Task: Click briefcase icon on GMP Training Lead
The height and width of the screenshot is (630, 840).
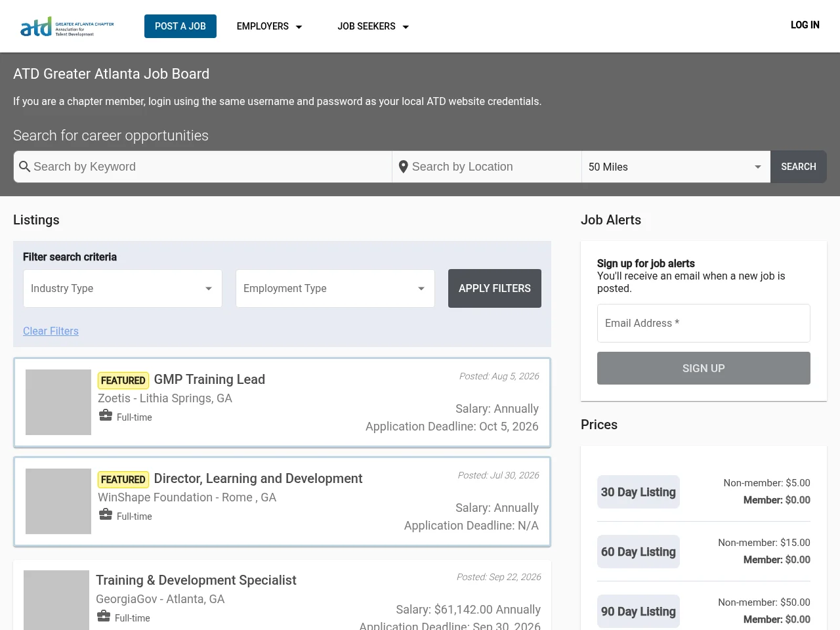Action: pyautogui.click(x=106, y=415)
